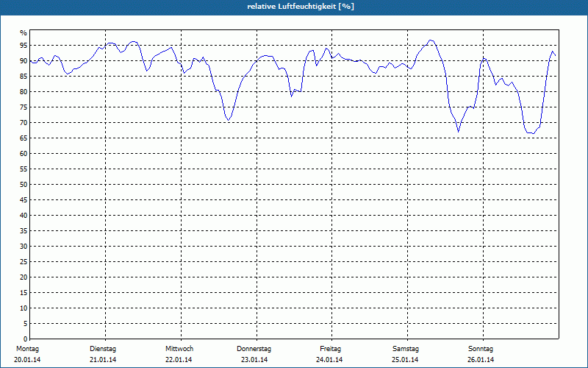
Task: Select the 45 y-axis value
Action: coord(24,199)
